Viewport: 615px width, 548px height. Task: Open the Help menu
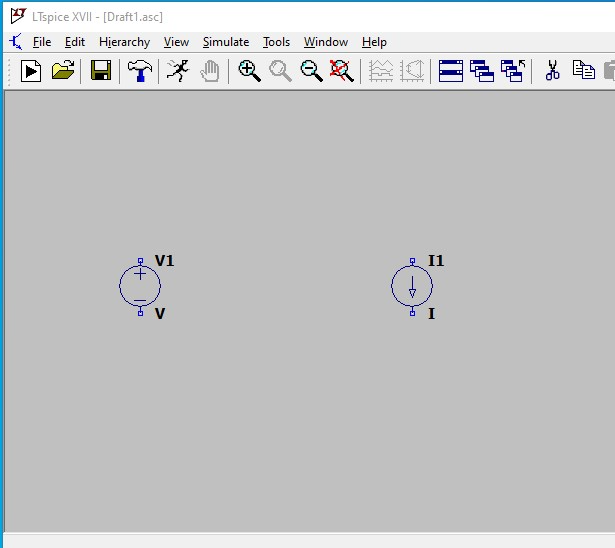tap(374, 42)
